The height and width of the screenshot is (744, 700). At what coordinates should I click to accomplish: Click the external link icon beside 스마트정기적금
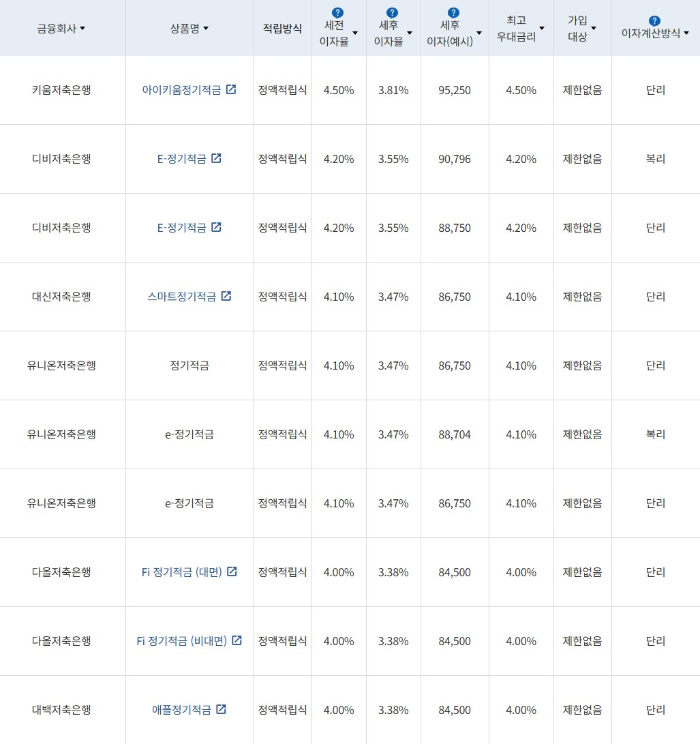(x=227, y=295)
